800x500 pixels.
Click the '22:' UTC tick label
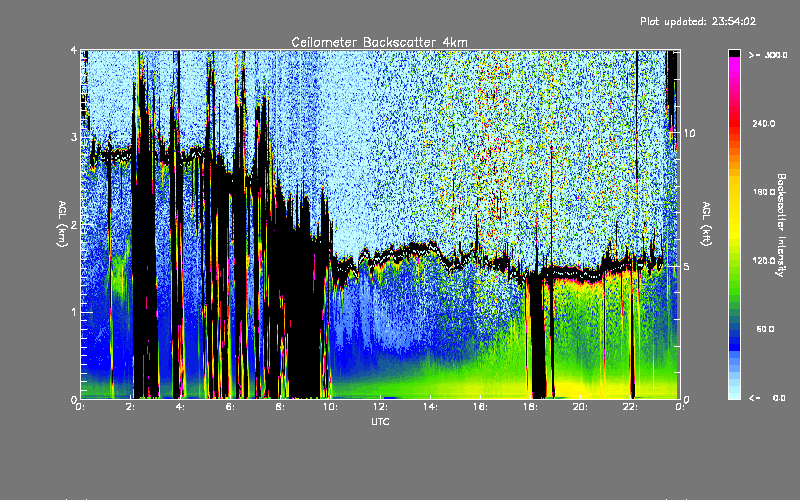point(630,407)
